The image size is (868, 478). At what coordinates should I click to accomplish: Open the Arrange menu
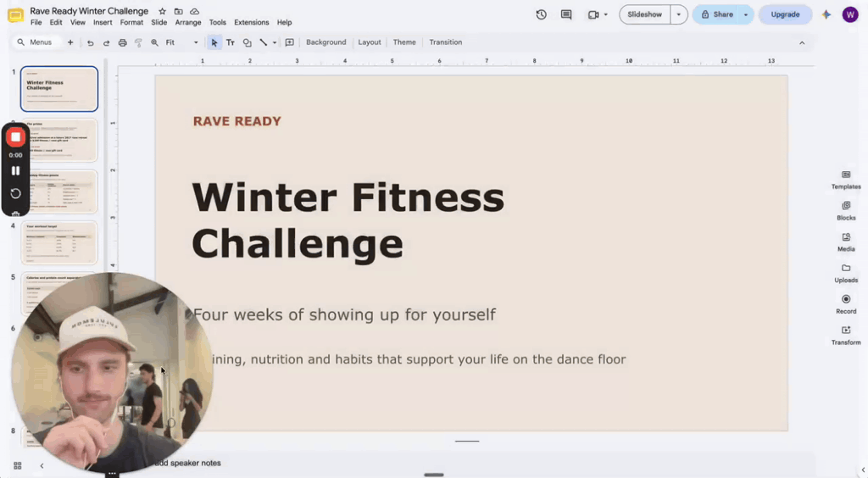pos(187,23)
